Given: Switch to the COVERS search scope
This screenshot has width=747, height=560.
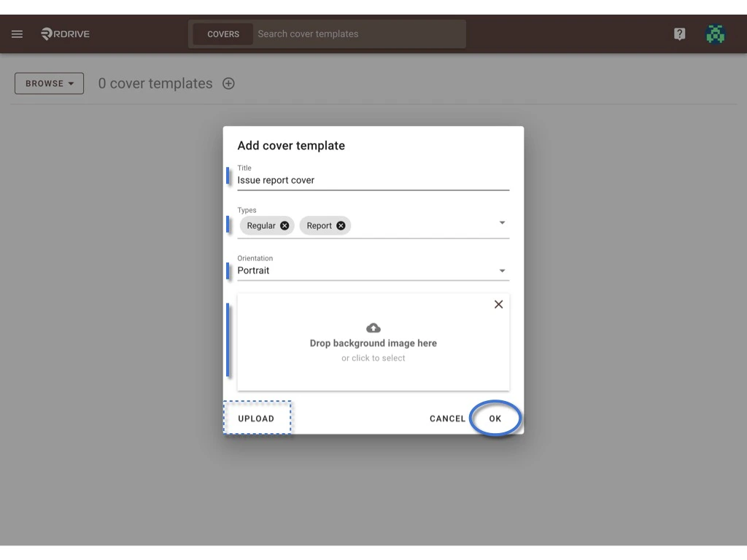Looking at the screenshot, I should [x=222, y=34].
